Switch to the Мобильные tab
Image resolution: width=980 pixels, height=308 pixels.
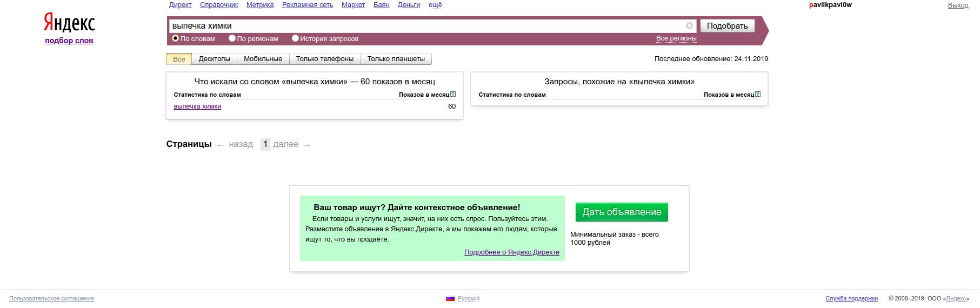263,59
